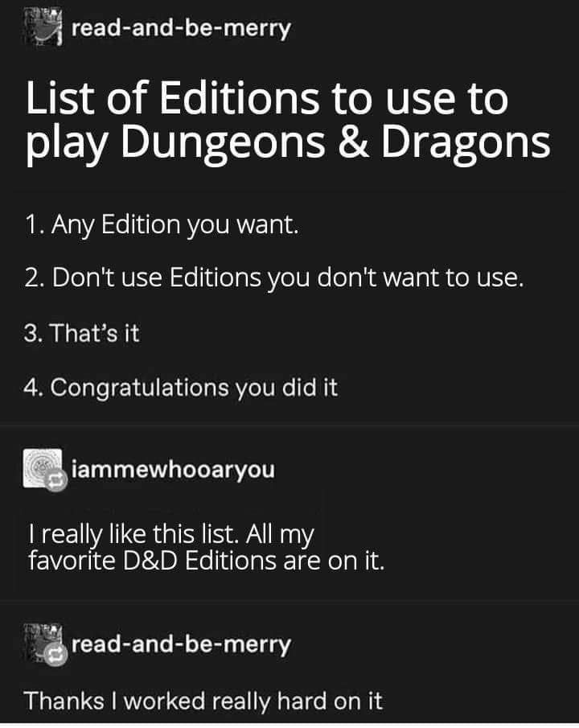This screenshot has height=728, width=579.
Task: Click the 'List of Editions to use to' heading line
Action: click(267, 98)
